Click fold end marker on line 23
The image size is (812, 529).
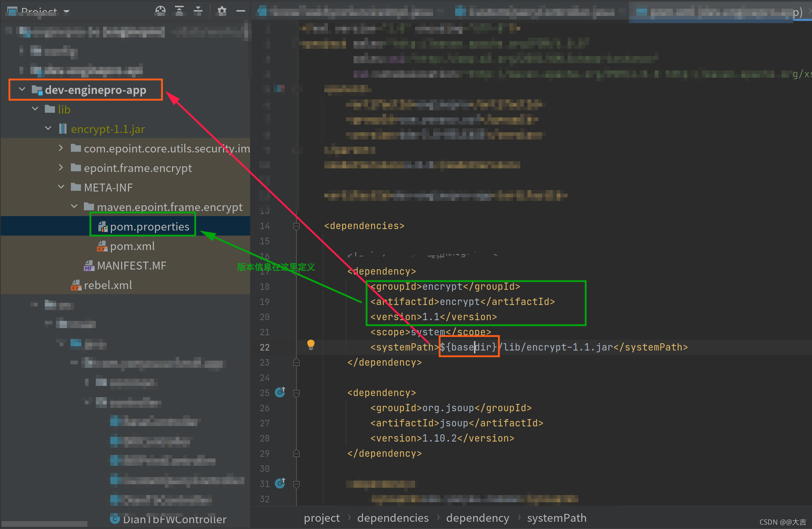click(x=296, y=362)
